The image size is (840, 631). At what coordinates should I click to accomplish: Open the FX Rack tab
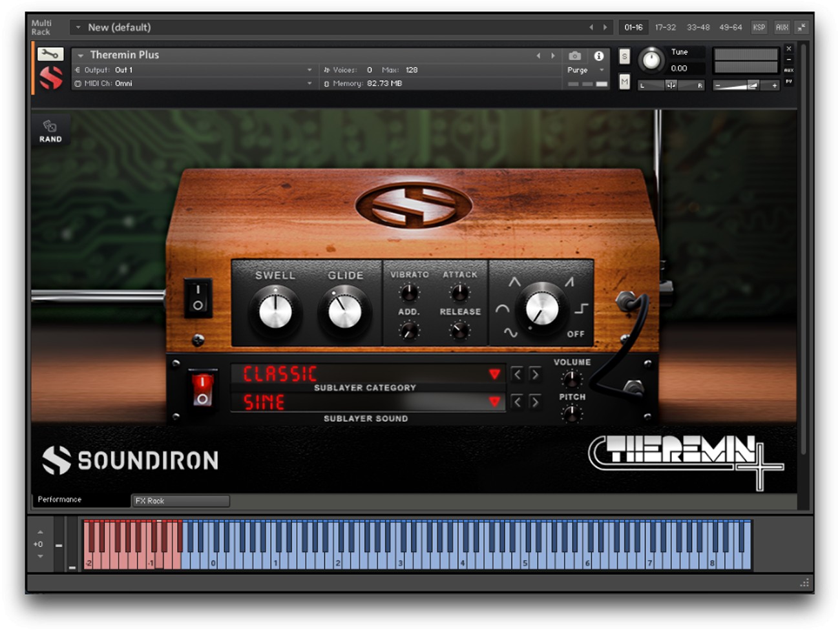point(181,501)
